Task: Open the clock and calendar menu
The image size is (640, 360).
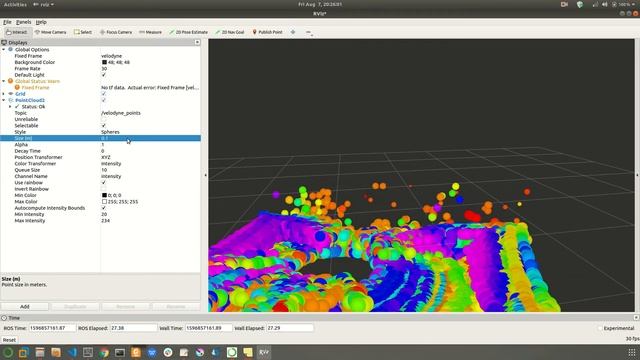Action: (x=320, y=4)
